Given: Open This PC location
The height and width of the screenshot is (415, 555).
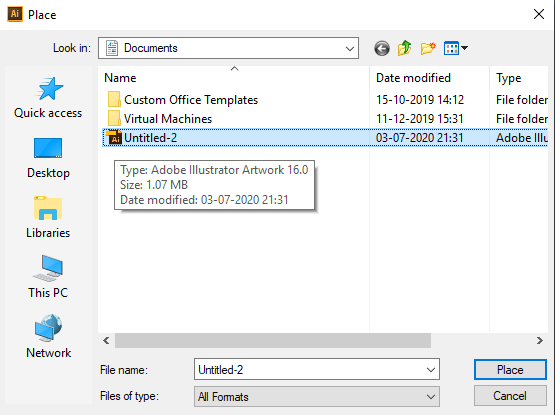Looking at the screenshot, I should click(x=48, y=277).
